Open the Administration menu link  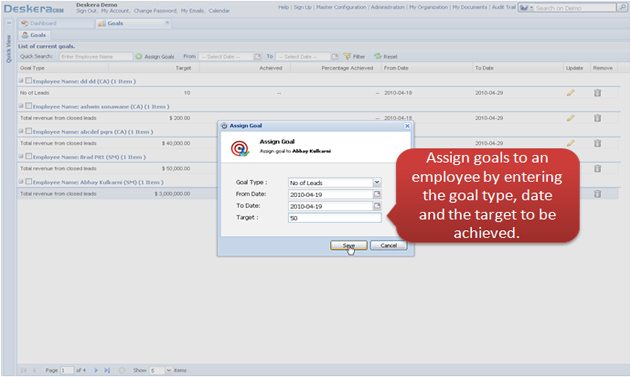pos(388,7)
